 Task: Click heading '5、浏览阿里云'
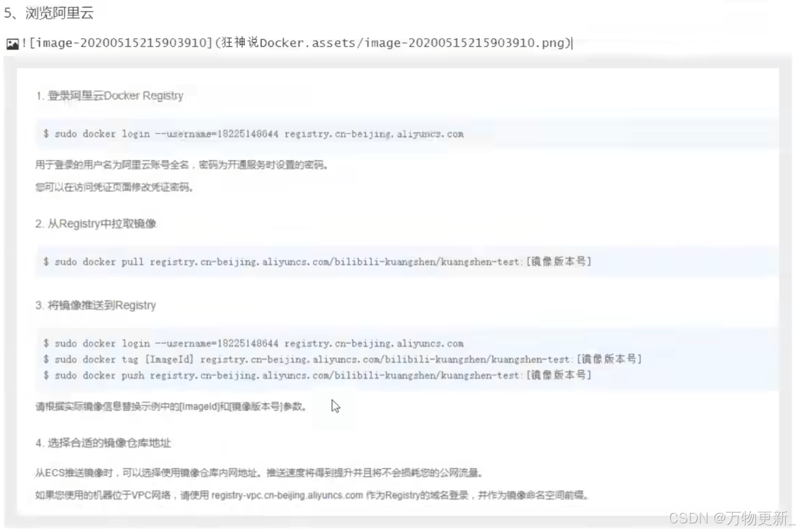(49, 12)
